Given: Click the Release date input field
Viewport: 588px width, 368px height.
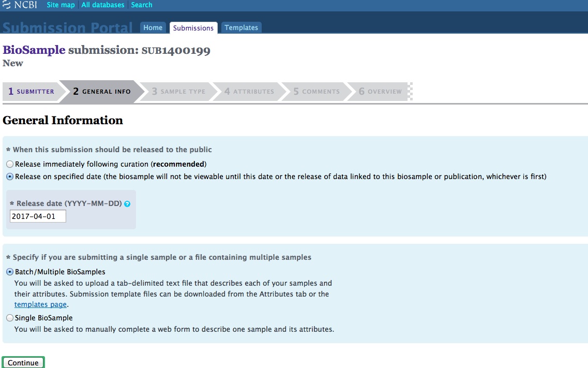Looking at the screenshot, I should pyautogui.click(x=38, y=216).
